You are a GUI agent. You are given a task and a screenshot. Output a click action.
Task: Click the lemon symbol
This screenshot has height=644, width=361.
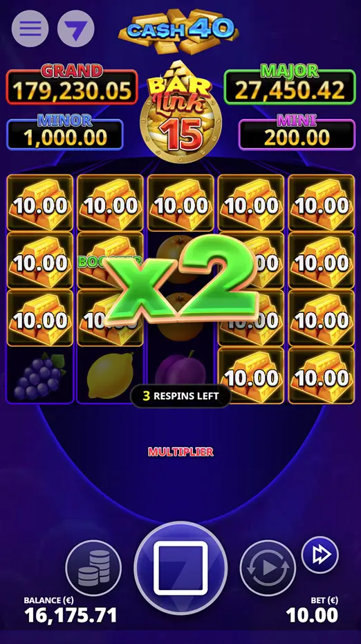point(111,375)
